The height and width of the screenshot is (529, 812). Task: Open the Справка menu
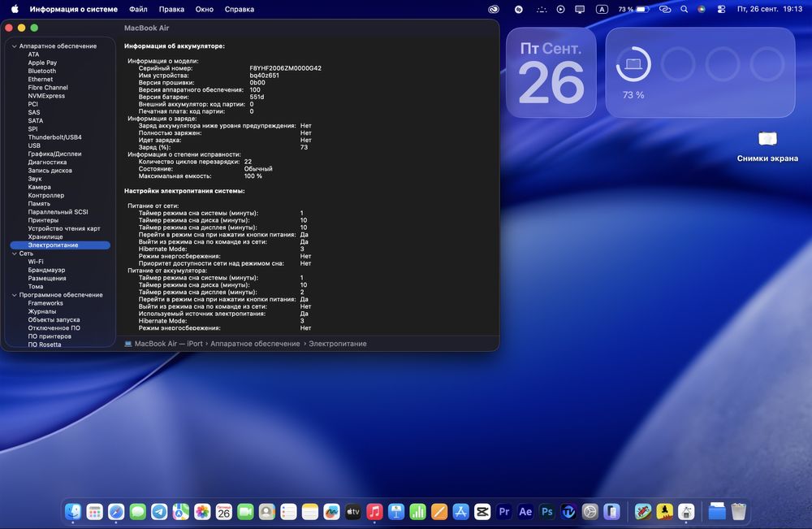[x=239, y=9]
